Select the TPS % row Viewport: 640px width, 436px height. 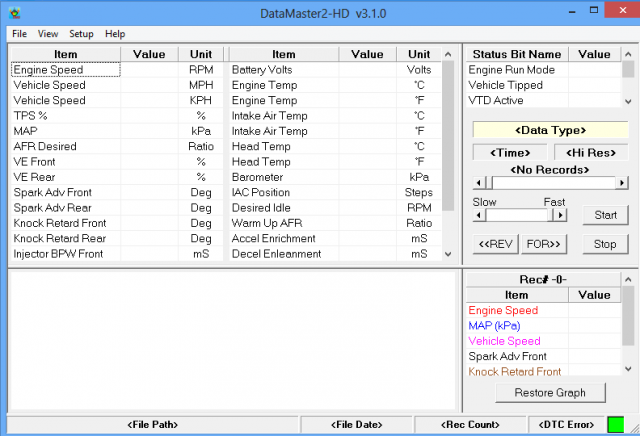(118, 116)
